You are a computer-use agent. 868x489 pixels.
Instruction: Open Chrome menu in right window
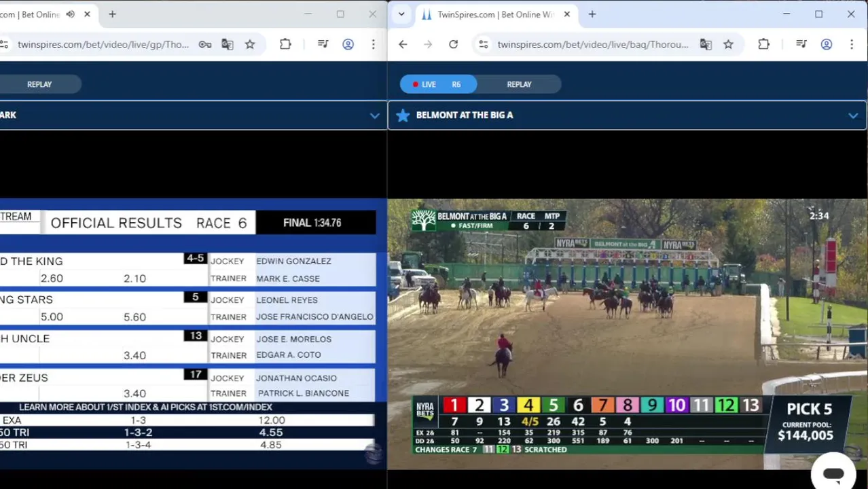852,45
